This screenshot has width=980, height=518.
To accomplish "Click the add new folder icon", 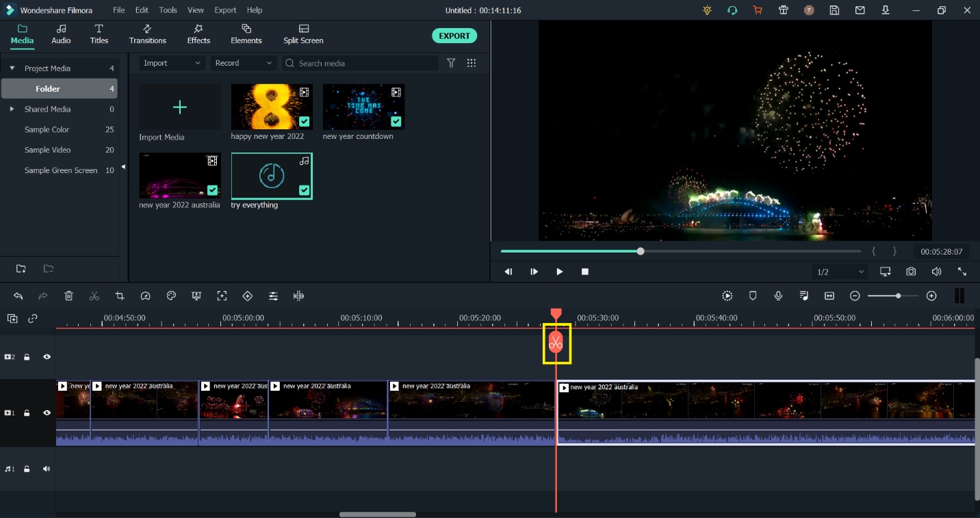I will point(21,268).
